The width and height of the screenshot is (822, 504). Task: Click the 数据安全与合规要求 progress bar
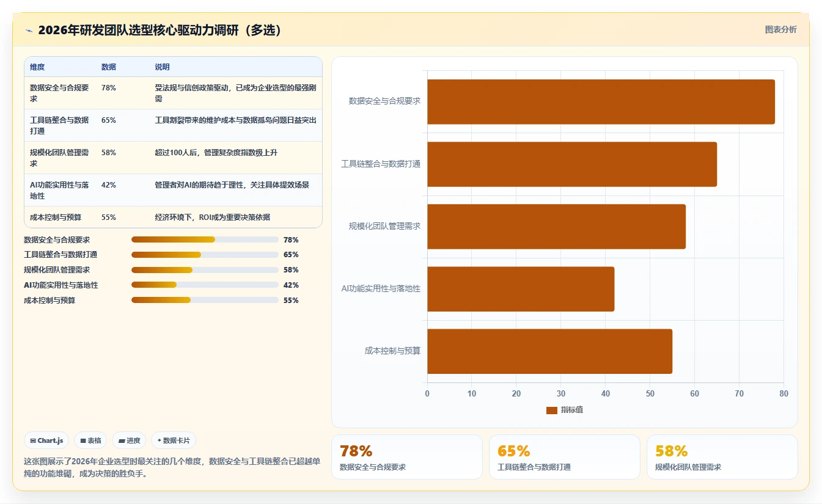coord(205,239)
